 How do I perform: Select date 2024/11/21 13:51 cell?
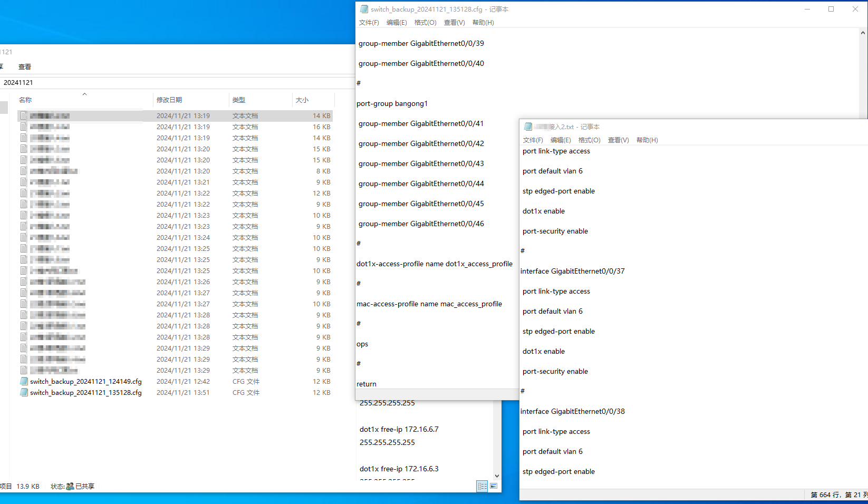183,393
